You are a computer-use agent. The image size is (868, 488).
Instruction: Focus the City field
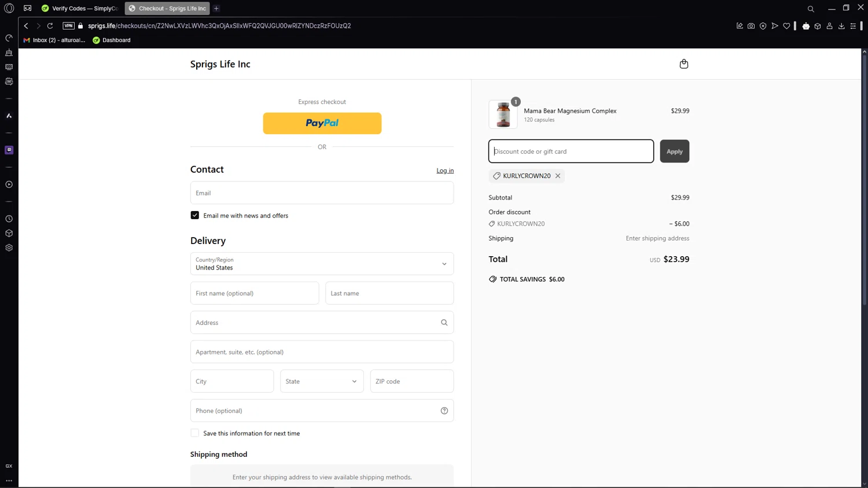232,381
